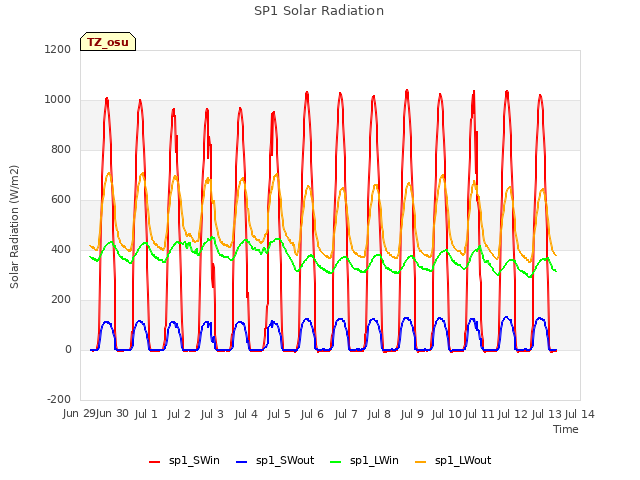This screenshot has width=640, height=480.
Task: Click the 600 y-axis tick label
Action: pos(61,200)
